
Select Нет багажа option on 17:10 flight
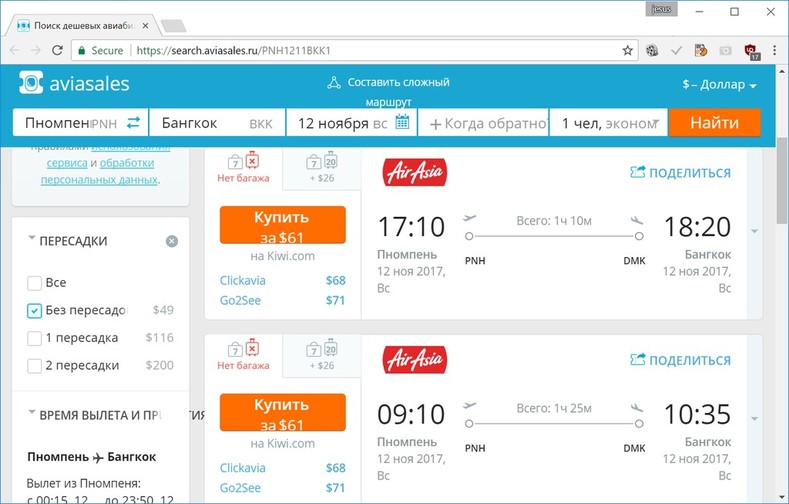(244, 168)
